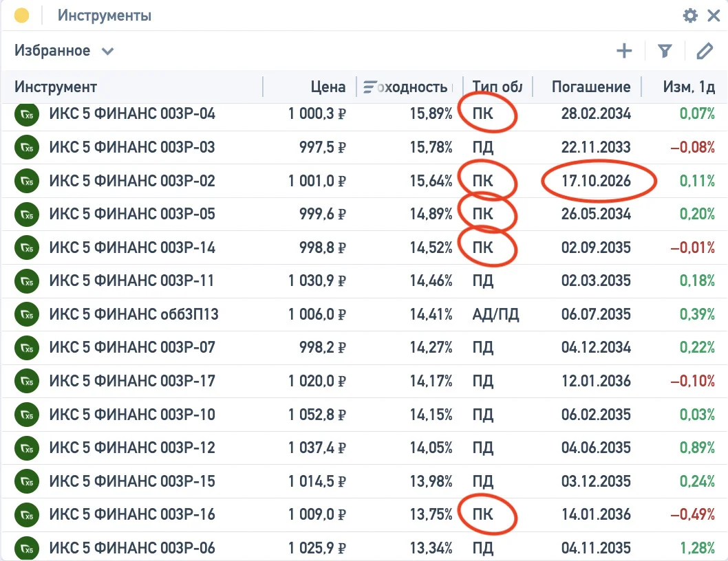Screen dimensions: 728x561
Task: Click maturity date 17.10.2026
Action: coord(596,181)
